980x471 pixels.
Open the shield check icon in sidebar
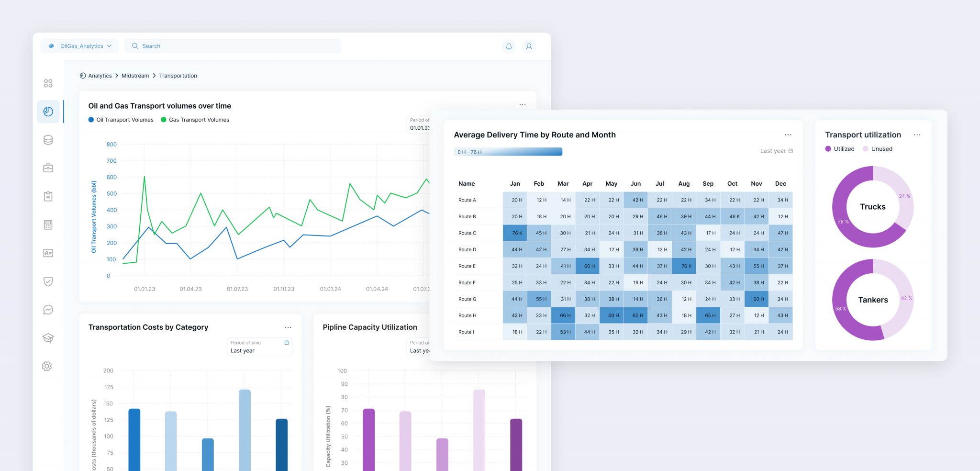coord(48,281)
